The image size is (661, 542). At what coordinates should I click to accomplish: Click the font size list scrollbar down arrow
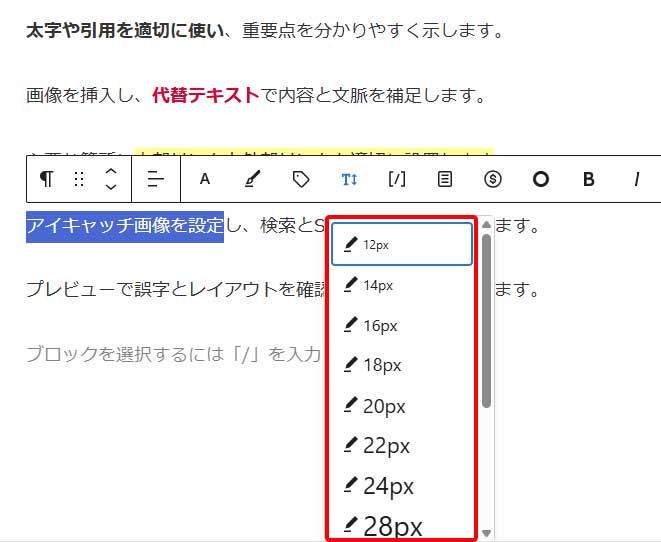[487, 533]
